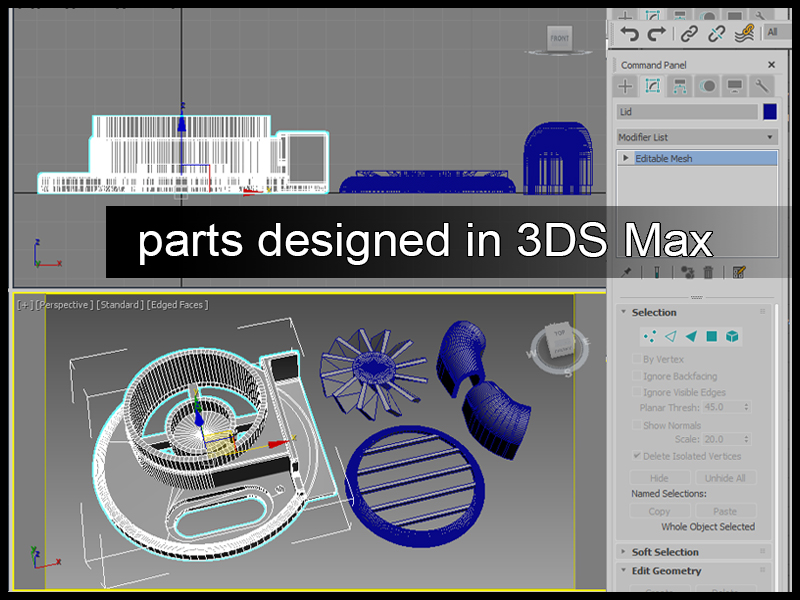Collapse the Edit Geometry rollout
The image size is (800, 600).
point(623,570)
